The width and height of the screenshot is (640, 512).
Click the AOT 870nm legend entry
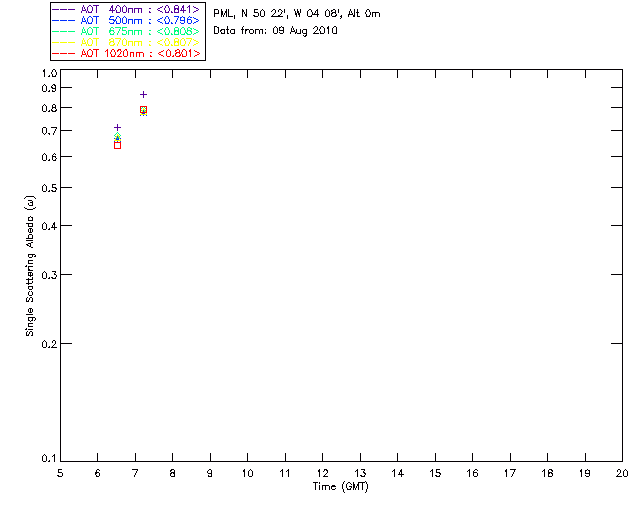point(126,42)
